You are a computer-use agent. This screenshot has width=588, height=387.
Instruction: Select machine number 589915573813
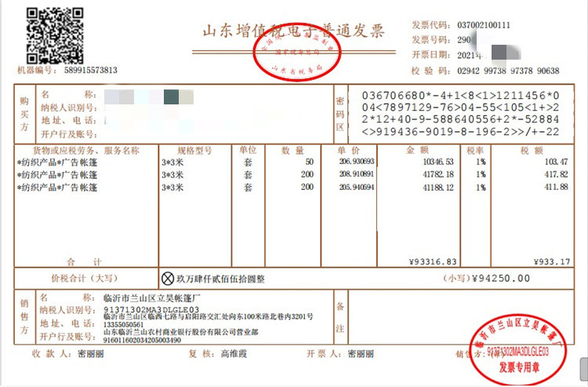pyautogui.click(x=91, y=70)
